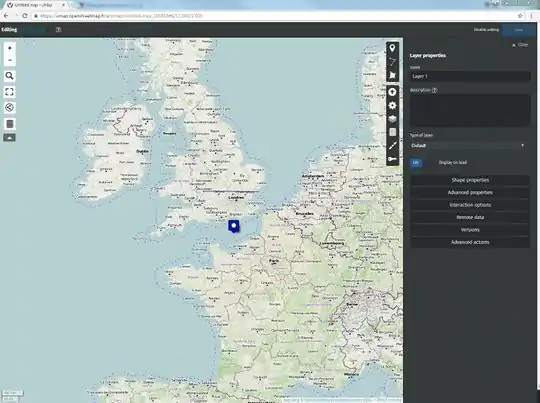Image resolution: width=540 pixels, height=403 pixels.
Task: Click Disable editing link
Action: [486, 30]
